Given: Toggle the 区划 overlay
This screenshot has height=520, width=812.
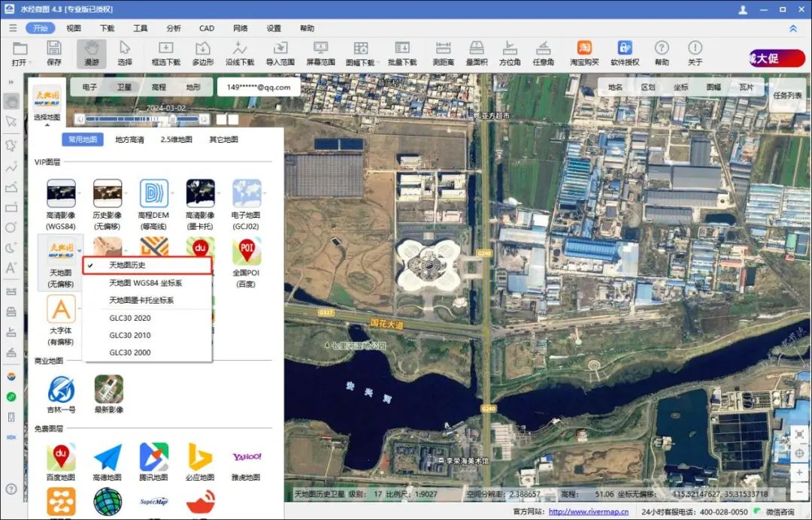Looking at the screenshot, I should 648,87.
